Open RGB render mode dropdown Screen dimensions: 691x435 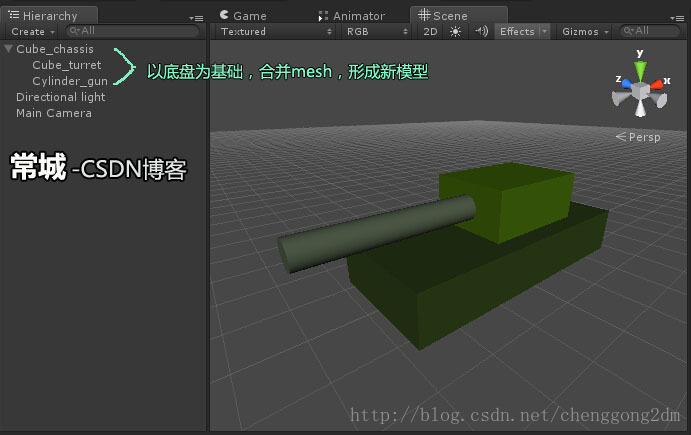(377, 32)
